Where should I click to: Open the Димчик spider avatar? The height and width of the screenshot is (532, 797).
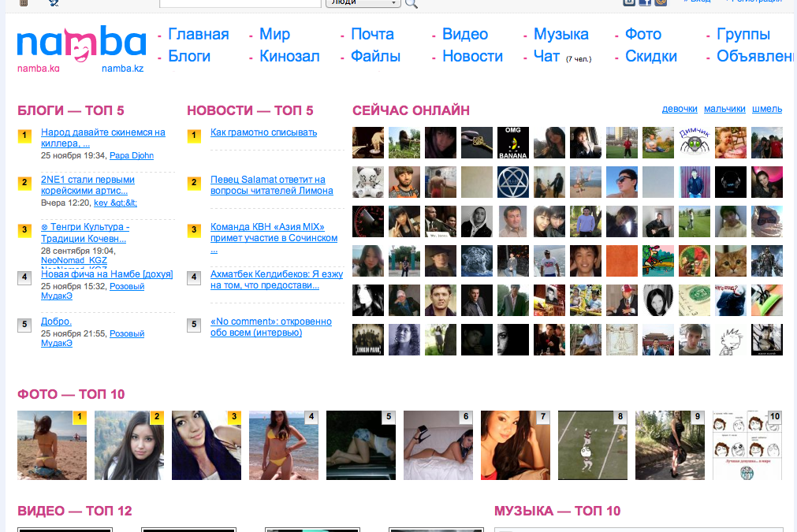(x=695, y=143)
